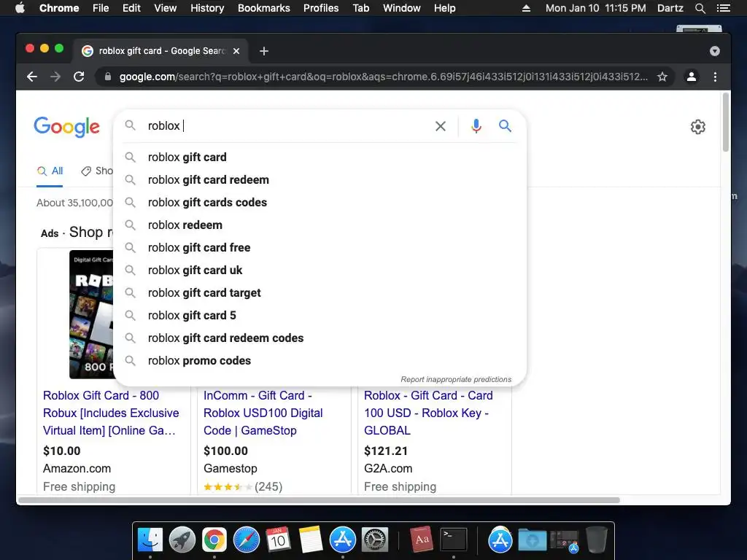This screenshot has height=560, width=747.
Task: Click the date and time in menu bar
Action: (x=595, y=8)
